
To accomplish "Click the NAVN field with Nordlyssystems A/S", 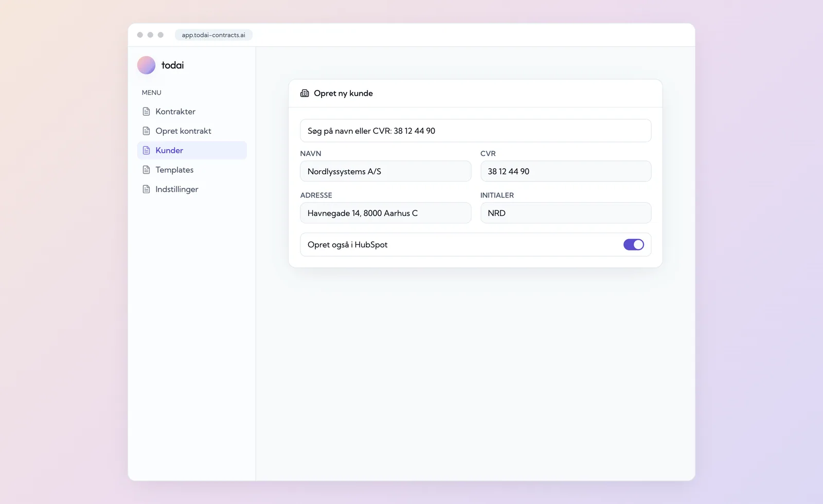I will click(386, 171).
